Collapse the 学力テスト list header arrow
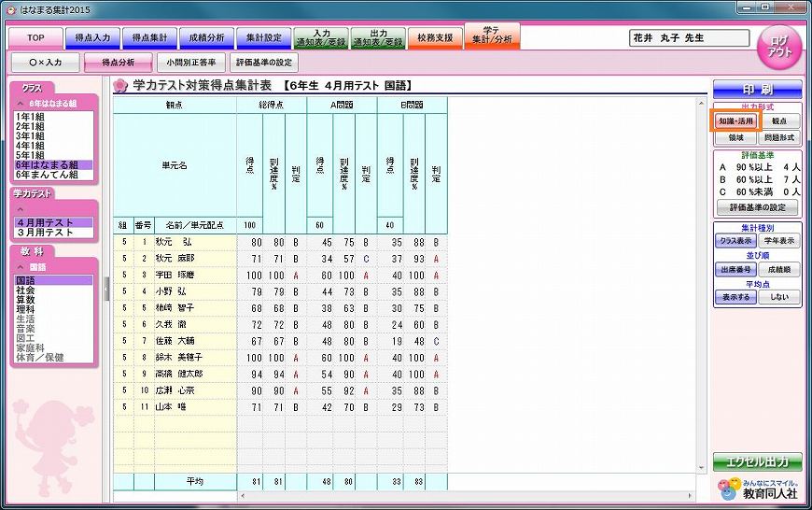Viewport: 812px width, 510px height. coord(21,209)
